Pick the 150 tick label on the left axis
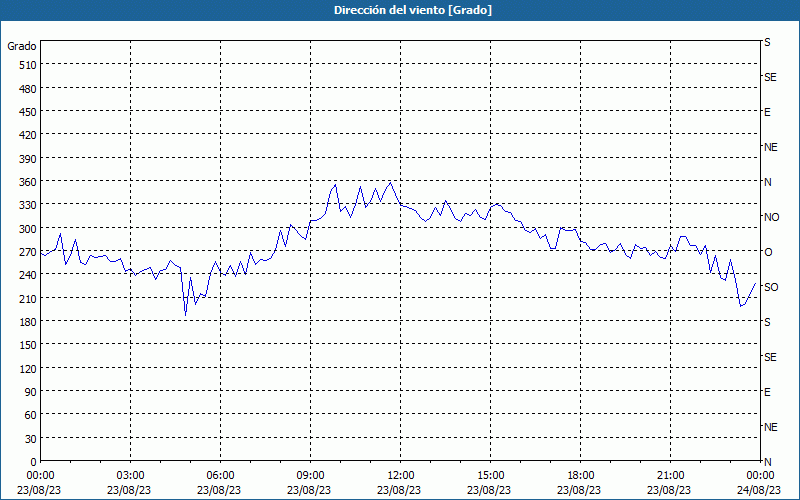The image size is (800, 500). [28, 345]
